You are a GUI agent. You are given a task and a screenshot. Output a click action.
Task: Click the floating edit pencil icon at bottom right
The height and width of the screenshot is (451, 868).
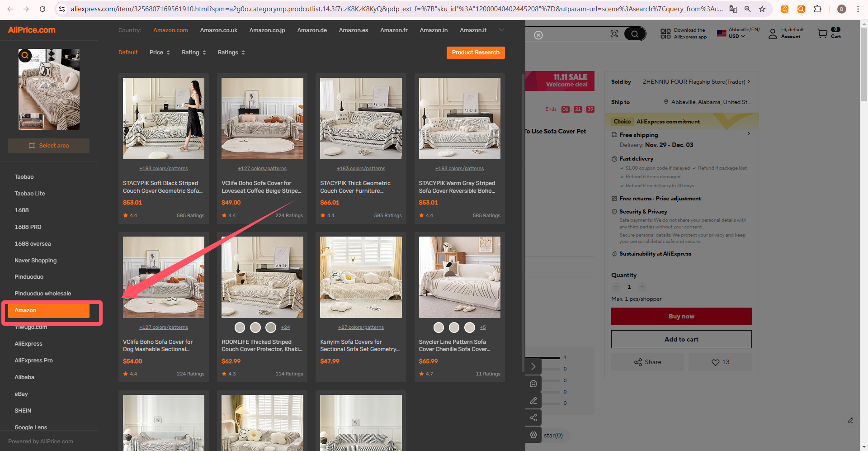(x=850, y=420)
